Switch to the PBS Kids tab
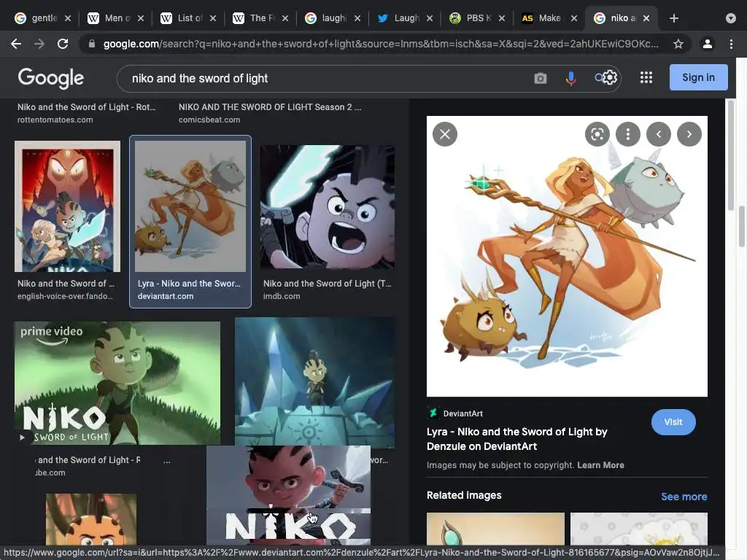The height and width of the screenshot is (560, 747). tap(478, 18)
